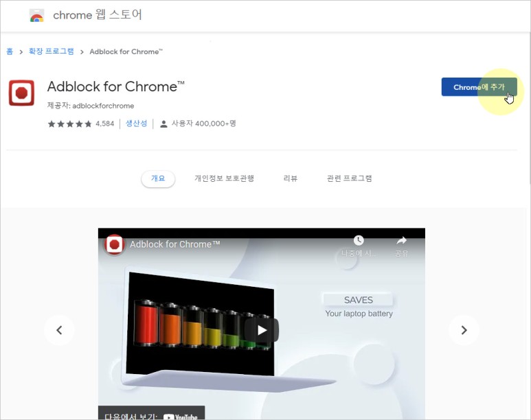Viewport: 531px width, 420px height.
Task: Click the 'Adblock for Chrome™' breadcrumb text
Action: (126, 51)
